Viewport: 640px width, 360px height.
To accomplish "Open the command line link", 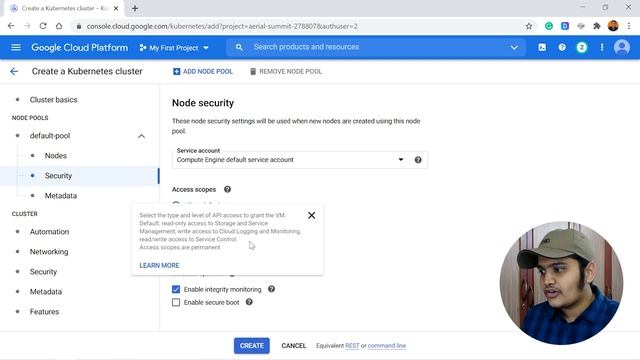I will [387, 346].
